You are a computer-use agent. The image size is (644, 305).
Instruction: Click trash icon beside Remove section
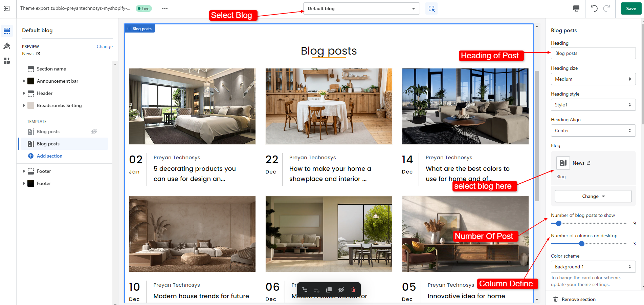coord(556,299)
